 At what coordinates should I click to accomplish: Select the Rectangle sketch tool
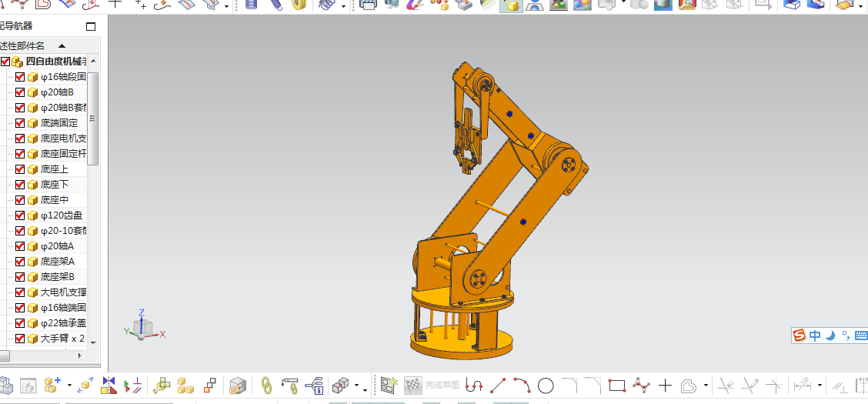[616, 386]
